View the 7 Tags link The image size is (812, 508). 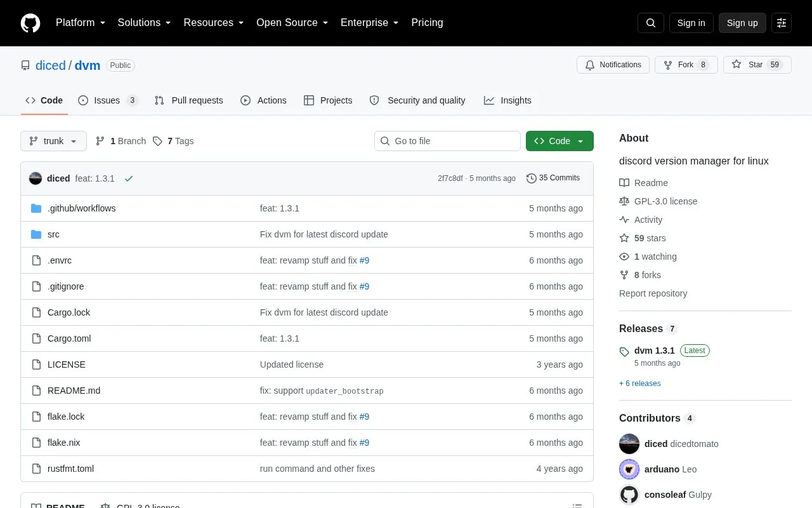point(173,141)
